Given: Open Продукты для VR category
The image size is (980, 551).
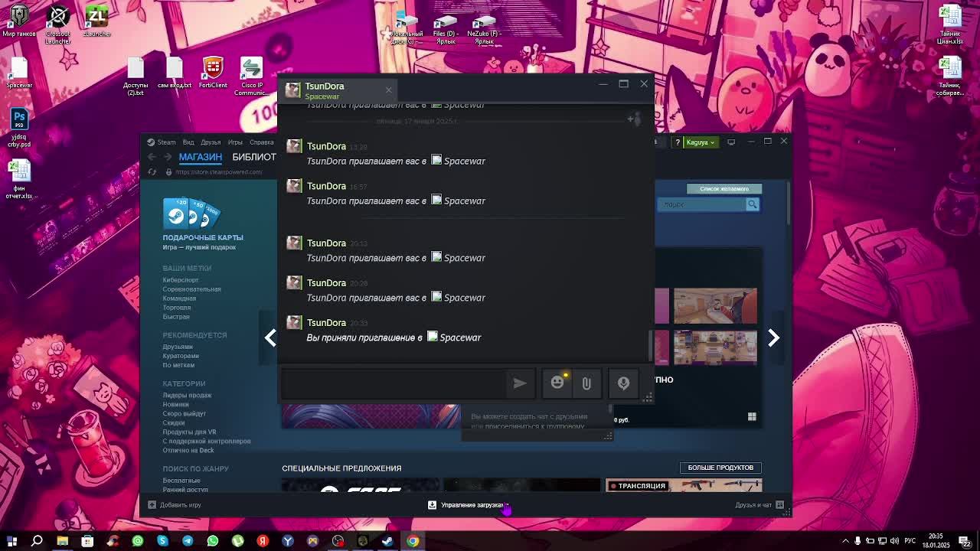Looking at the screenshot, I should (x=189, y=432).
